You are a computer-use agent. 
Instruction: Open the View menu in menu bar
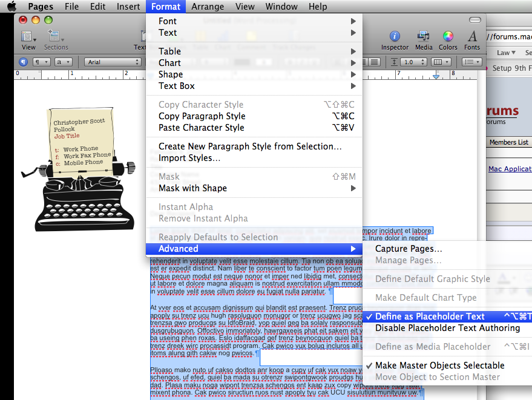pyautogui.click(x=245, y=7)
